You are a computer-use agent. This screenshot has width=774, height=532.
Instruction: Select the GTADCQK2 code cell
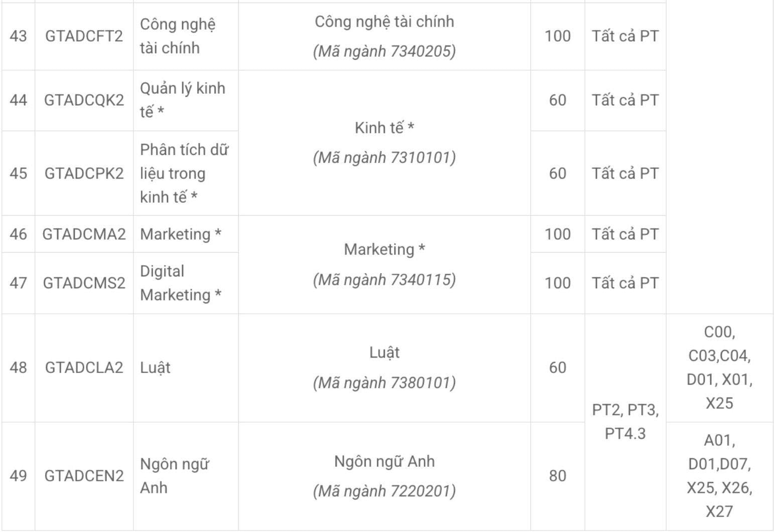[84, 100]
